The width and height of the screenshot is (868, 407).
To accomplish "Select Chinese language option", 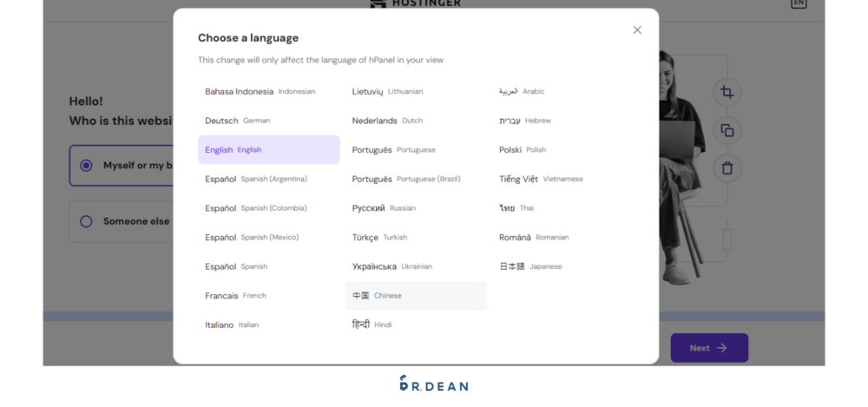I will click(x=415, y=296).
